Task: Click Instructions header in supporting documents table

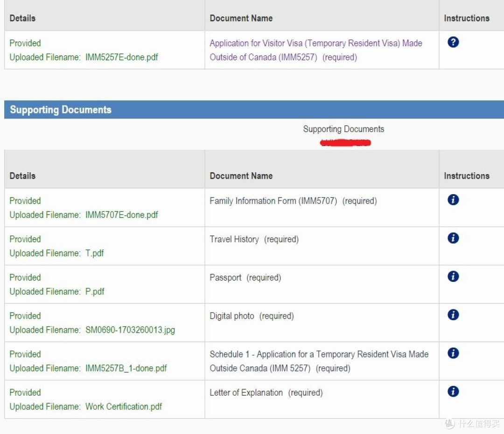Action: [x=467, y=176]
